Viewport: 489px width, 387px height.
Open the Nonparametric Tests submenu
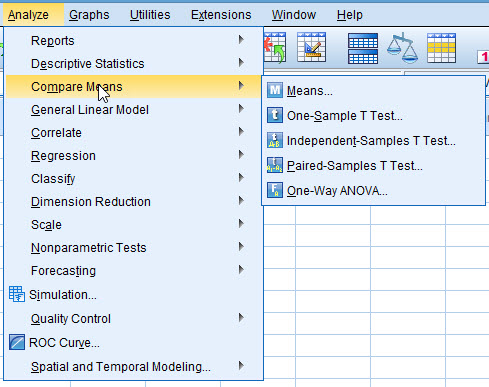[133, 248]
